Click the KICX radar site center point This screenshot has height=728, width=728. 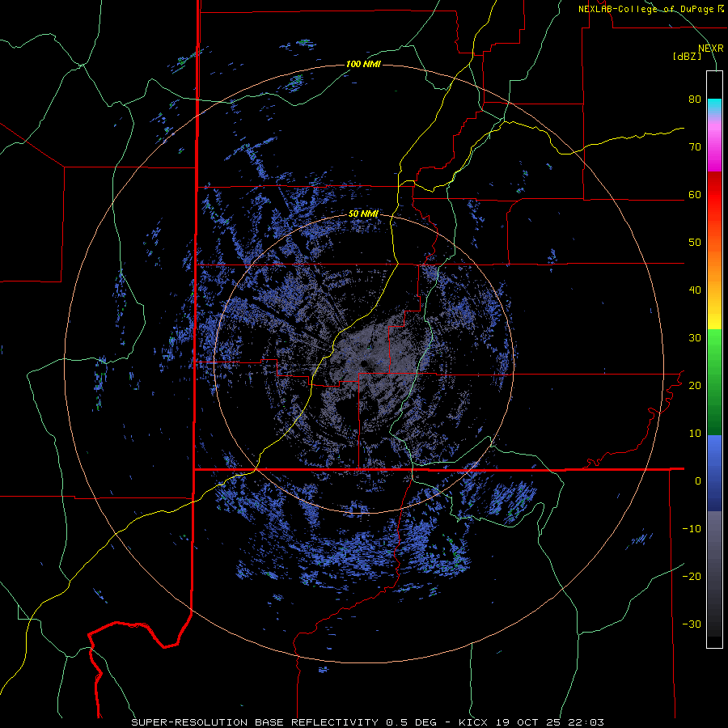click(363, 363)
